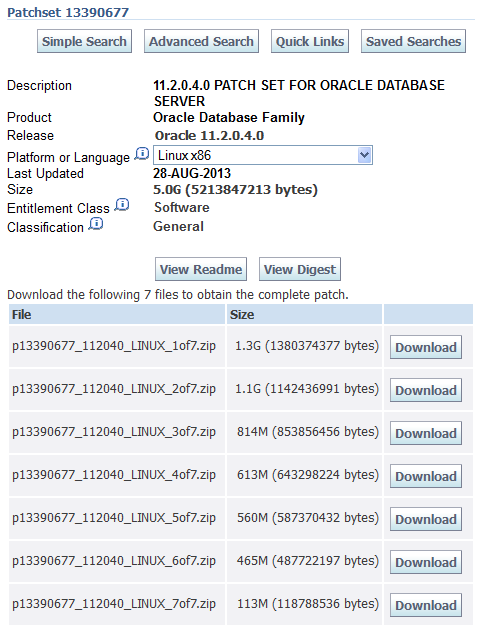
Task: Download the LINUX_3of7.zip file
Action: pyautogui.click(x=426, y=433)
